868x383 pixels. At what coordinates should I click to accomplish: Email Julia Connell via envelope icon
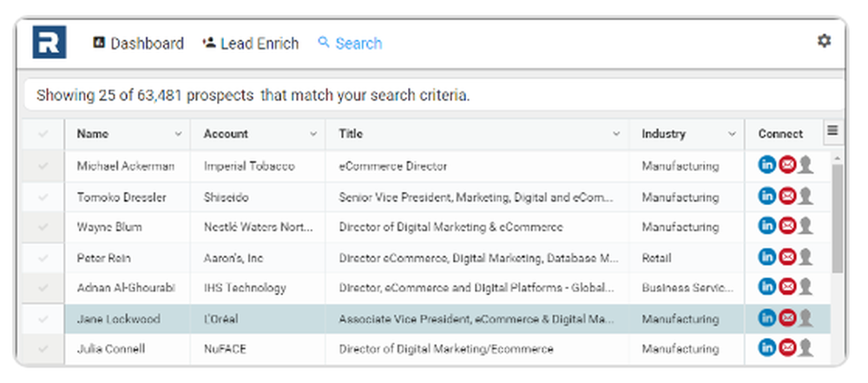(787, 347)
